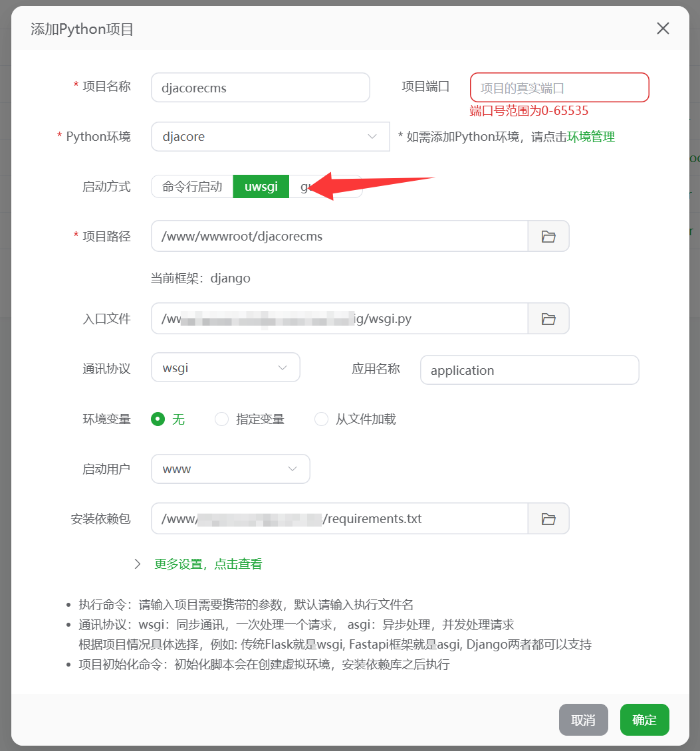Screen dimensions: 700x751
Task: Choose 从文件加载 radio option
Action: point(322,419)
